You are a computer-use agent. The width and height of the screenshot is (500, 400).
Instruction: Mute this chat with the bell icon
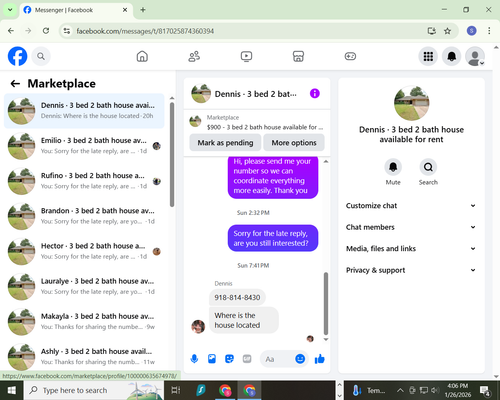coord(393,167)
